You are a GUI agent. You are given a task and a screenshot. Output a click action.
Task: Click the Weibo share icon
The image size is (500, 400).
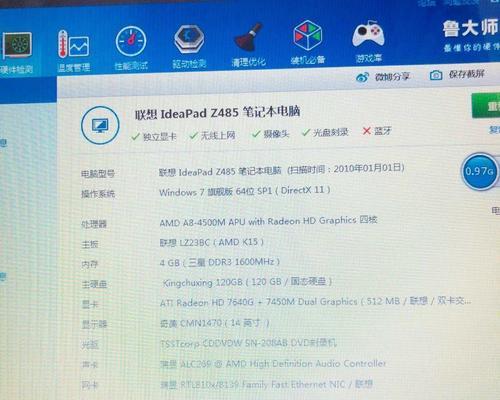tap(362, 77)
